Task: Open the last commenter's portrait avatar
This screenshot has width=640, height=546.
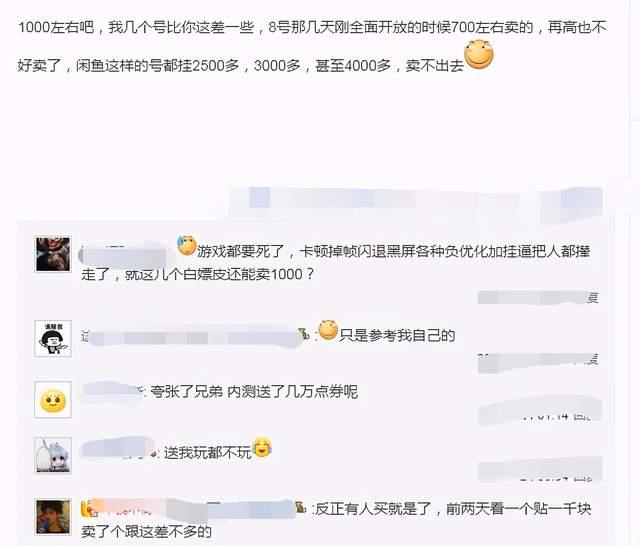Action: point(53,516)
